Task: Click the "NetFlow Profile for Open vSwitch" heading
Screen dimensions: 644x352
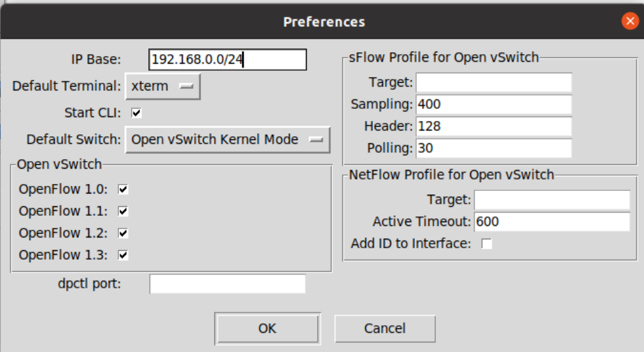Action: (x=451, y=175)
